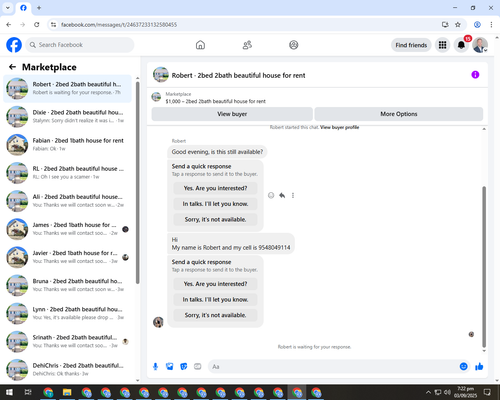The image size is (500, 400).
Task: Open Bruna conversation in list
Action: tap(67, 285)
